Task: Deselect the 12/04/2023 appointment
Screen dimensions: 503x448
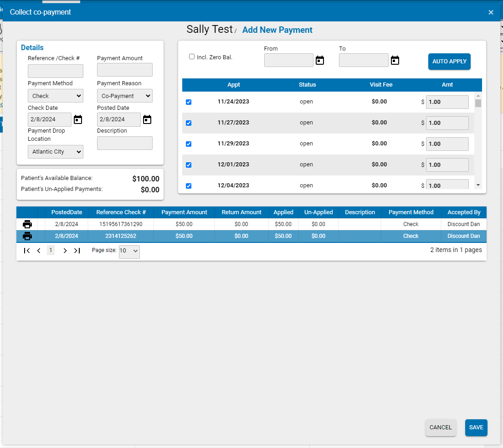Action: (x=189, y=186)
